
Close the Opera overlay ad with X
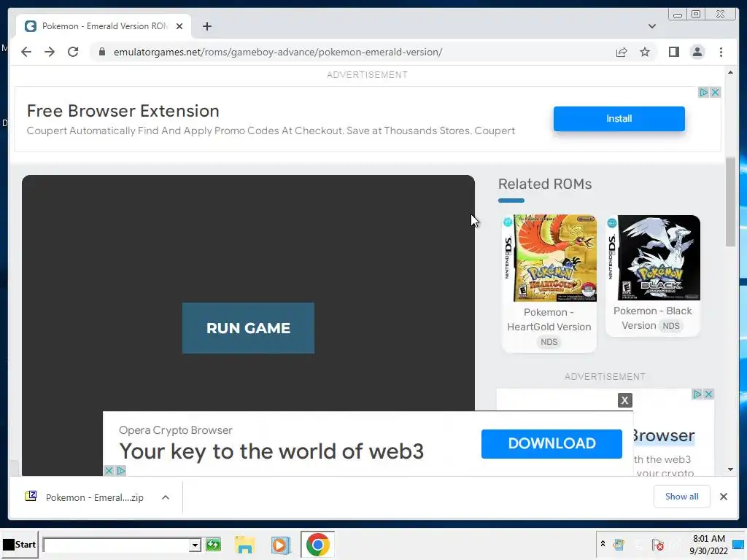(x=624, y=400)
